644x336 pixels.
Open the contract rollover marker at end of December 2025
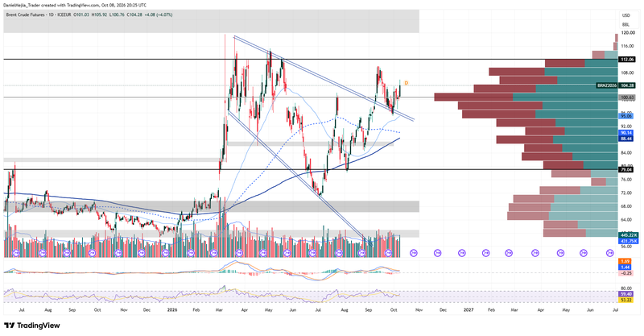(x=166, y=252)
